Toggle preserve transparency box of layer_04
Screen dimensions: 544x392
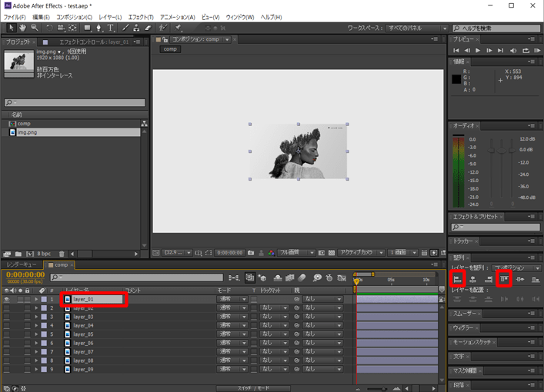point(255,325)
